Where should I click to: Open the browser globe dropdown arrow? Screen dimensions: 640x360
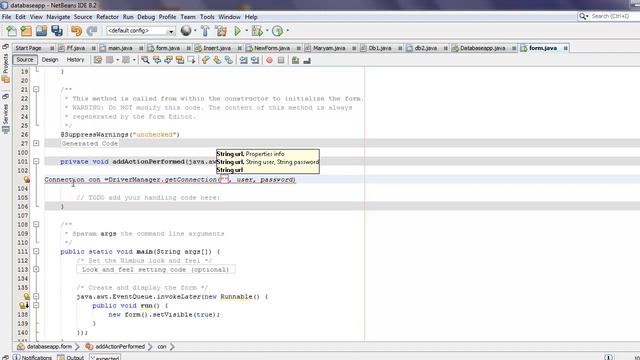[x=195, y=31]
